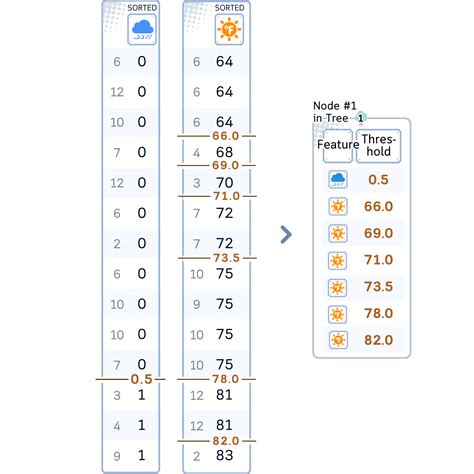The width and height of the screenshot is (474, 474).
Task: Select the sun icon beside threshold 66.0
Action: click(338, 206)
